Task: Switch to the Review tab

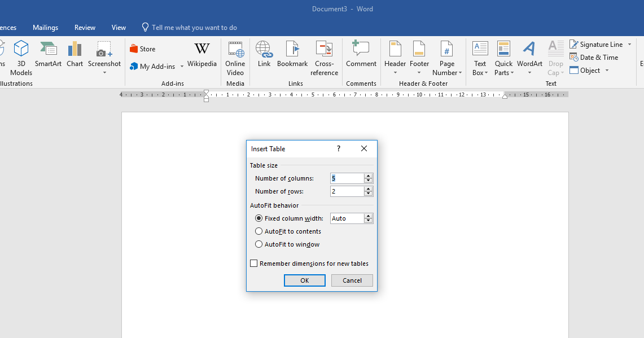Action: 85,27
